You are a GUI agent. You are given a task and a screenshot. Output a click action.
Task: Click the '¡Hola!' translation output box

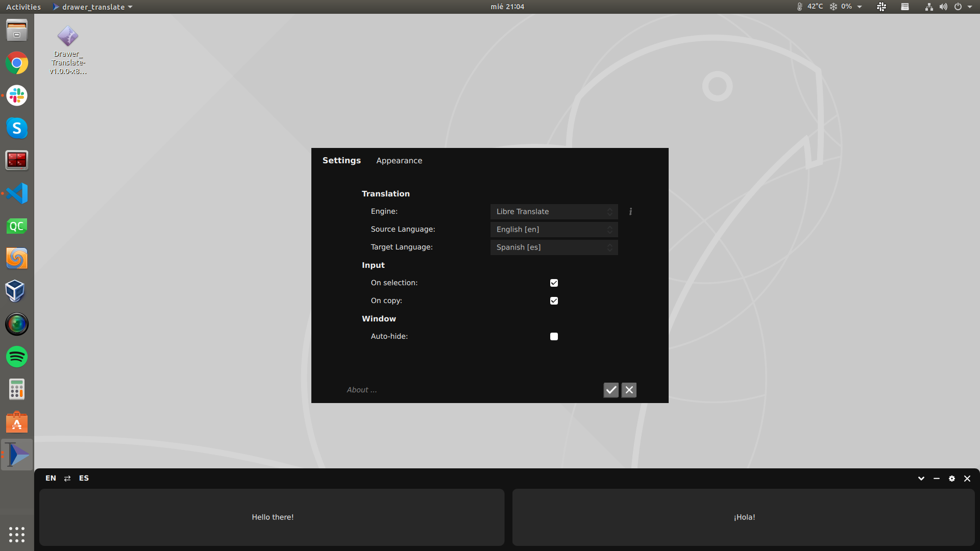point(744,517)
